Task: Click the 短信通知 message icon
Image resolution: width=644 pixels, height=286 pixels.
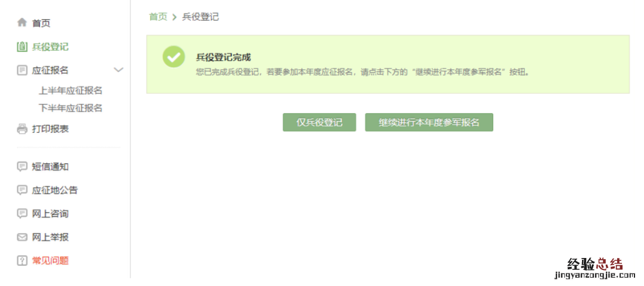Action: (22, 167)
